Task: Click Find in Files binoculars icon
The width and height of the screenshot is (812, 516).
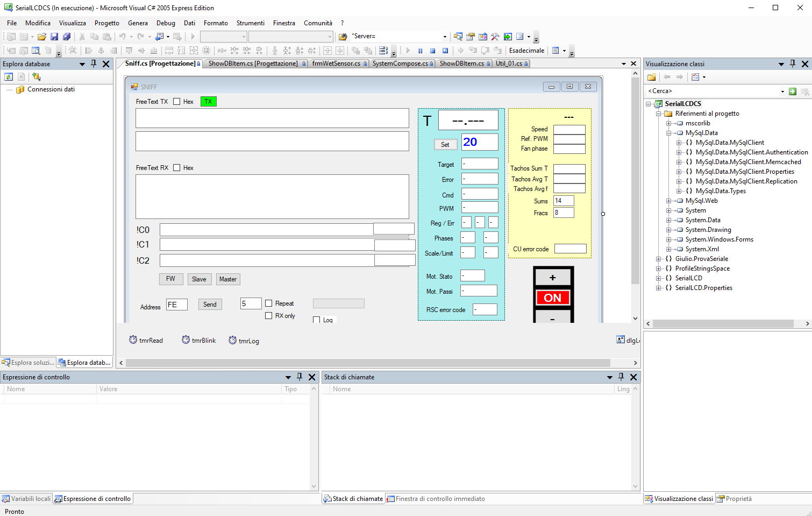Action: (x=343, y=37)
